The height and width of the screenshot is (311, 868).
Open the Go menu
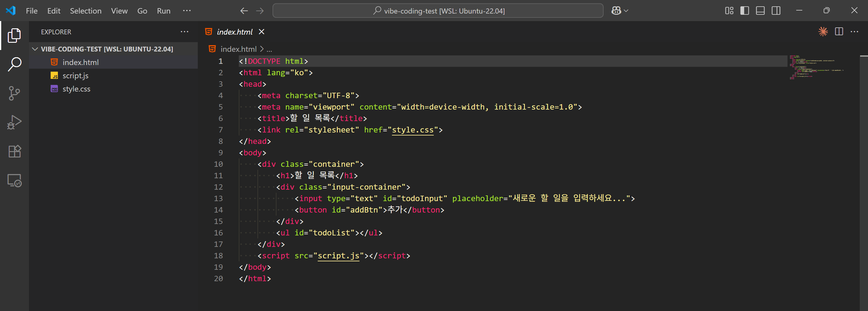click(x=142, y=11)
